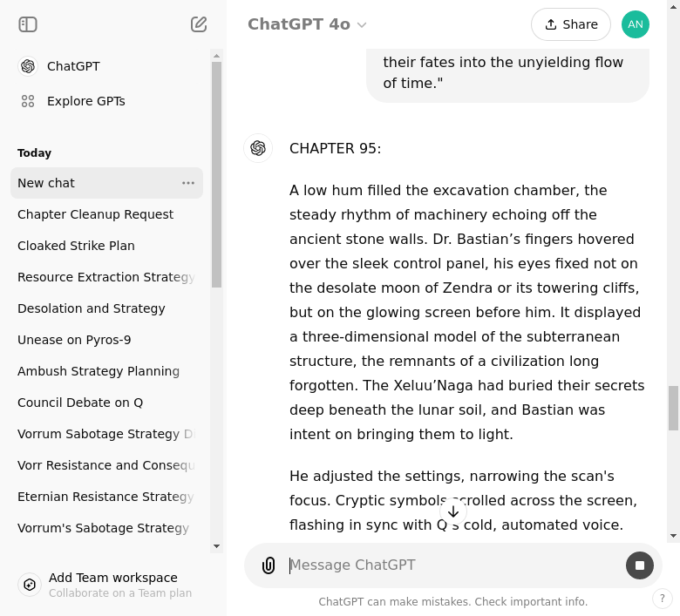This screenshot has width=680, height=616.
Task: Open the Chapter Cleanup Request chat
Action: click(x=95, y=214)
